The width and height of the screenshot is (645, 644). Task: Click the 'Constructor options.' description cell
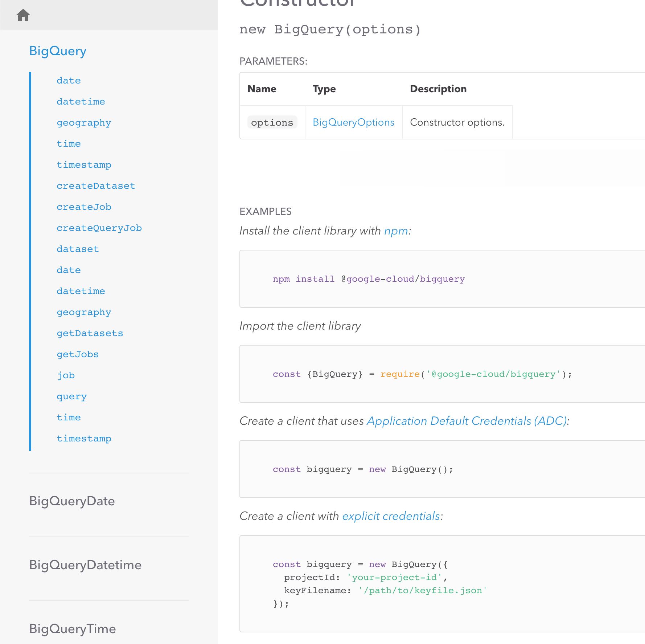[x=457, y=122]
